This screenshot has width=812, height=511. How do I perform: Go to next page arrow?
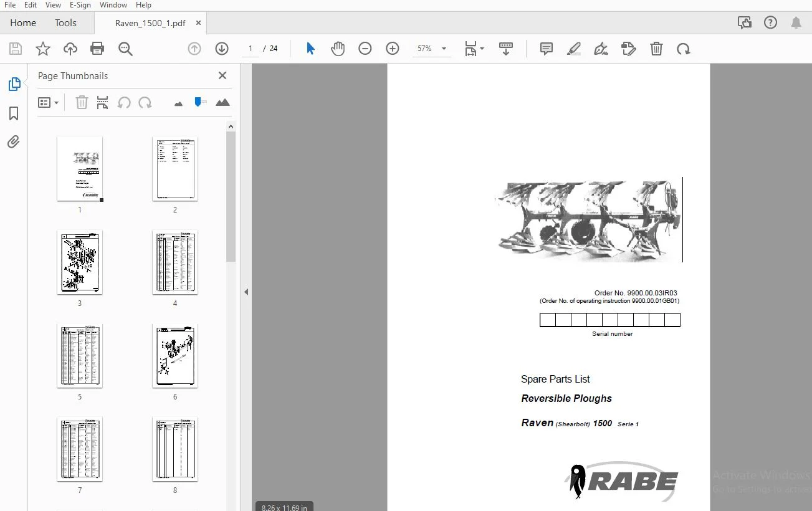[222, 49]
